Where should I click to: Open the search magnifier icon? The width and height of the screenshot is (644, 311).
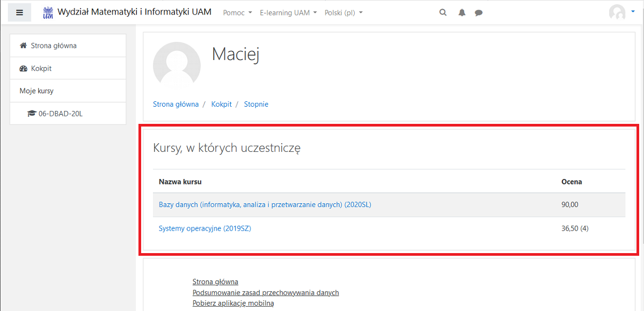(x=442, y=12)
